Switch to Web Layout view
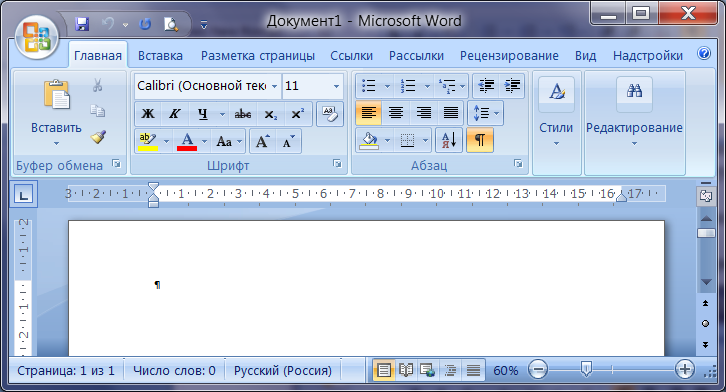Viewport: 726px width, 392px height. [x=428, y=370]
